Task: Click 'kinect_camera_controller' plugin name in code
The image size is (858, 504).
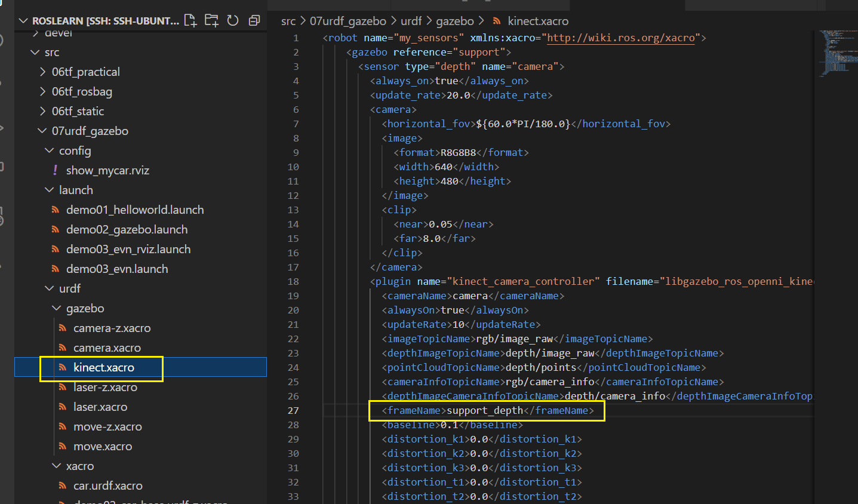Action: 524,281
